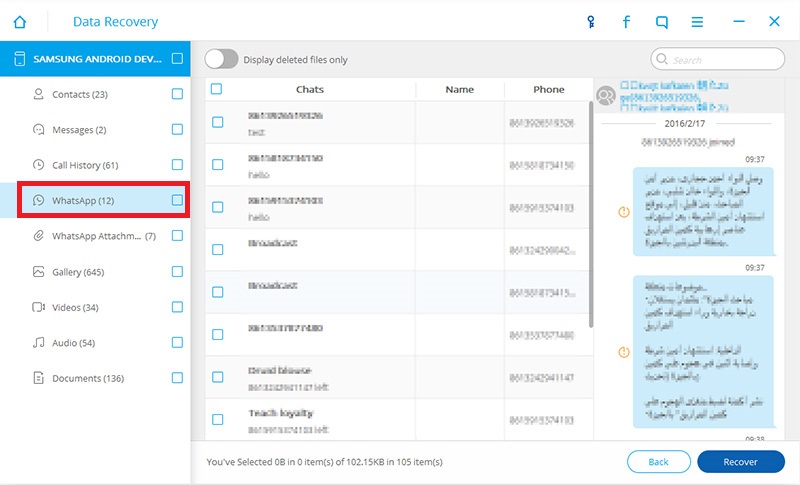Viewport: 800px width, 485px height.
Task: Open the Call History (61) category
Action: 95,165
